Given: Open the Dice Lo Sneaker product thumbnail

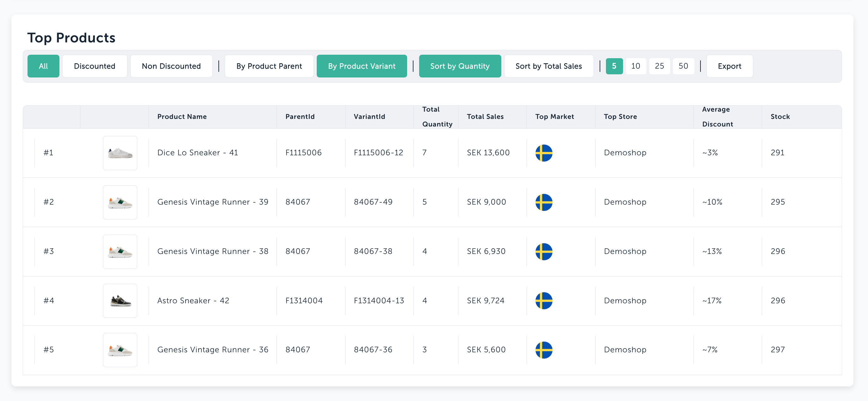Looking at the screenshot, I should pos(120,153).
